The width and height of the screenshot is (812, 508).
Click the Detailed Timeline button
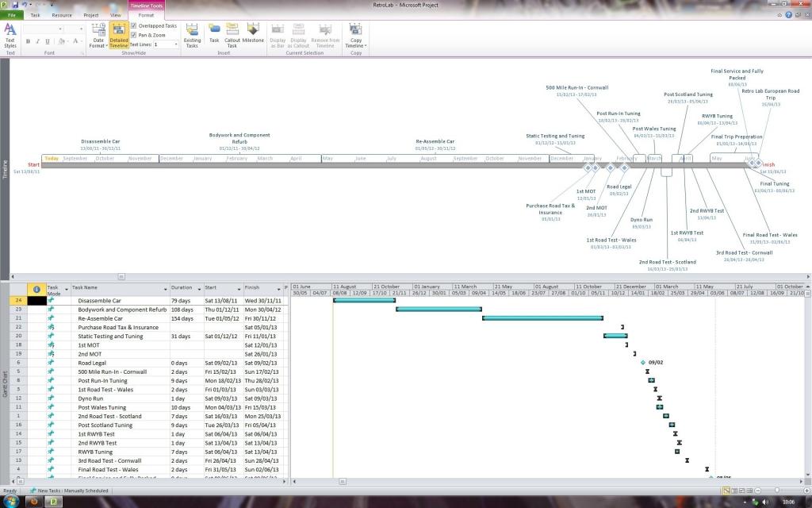tap(118, 35)
